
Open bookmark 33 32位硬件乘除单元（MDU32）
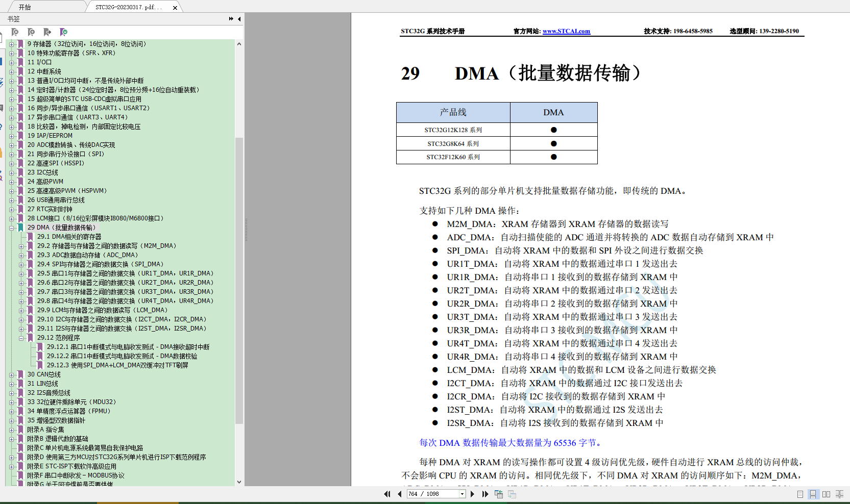tap(71, 402)
